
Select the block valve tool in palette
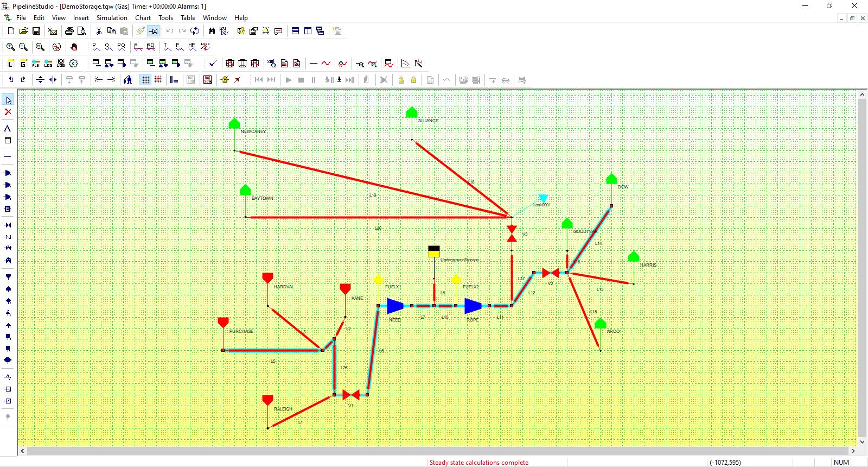tap(8, 225)
